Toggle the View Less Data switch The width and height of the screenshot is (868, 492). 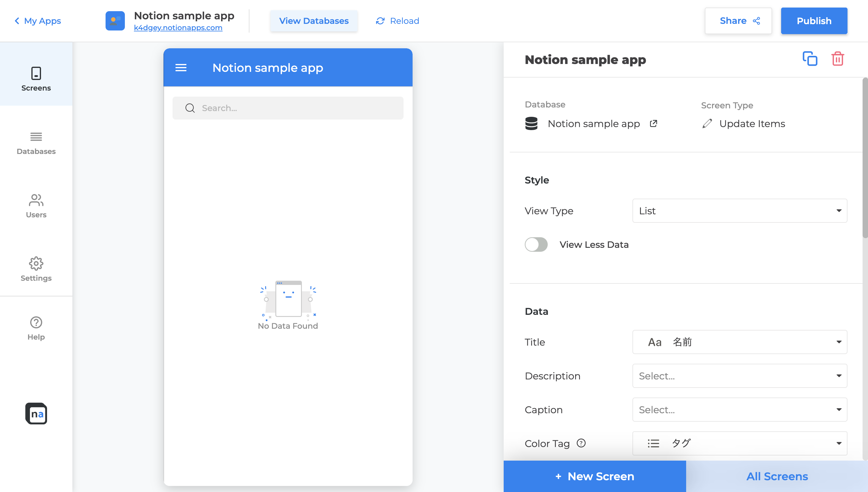(x=536, y=244)
